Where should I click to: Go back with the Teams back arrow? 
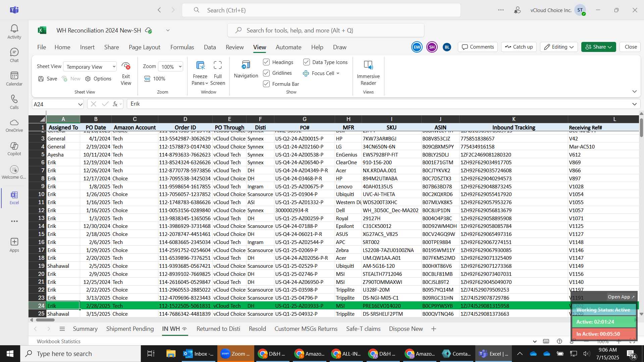click(159, 10)
